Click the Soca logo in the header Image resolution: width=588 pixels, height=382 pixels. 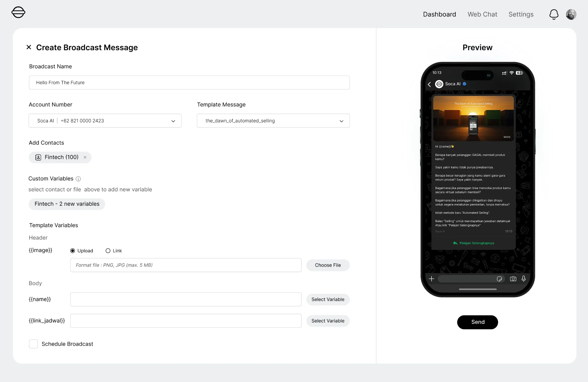point(18,13)
